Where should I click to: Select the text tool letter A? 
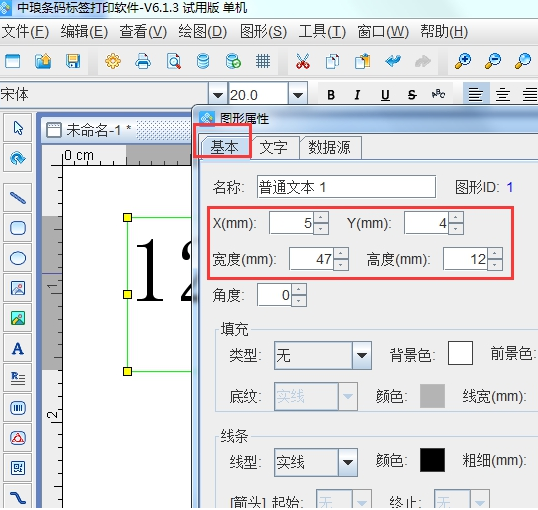pyautogui.click(x=18, y=348)
